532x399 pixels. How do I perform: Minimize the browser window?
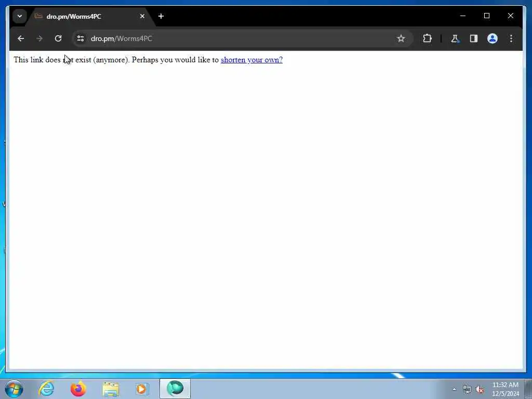(x=463, y=16)
